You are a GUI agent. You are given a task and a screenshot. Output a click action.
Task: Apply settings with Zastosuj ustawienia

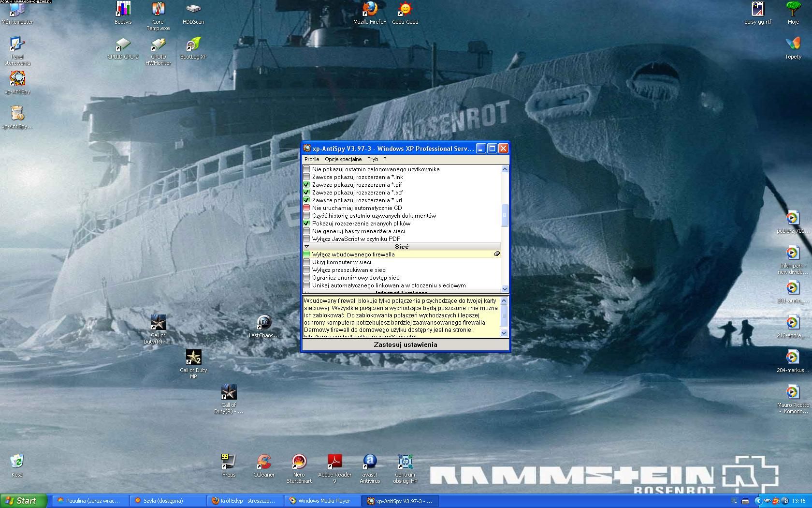point(405,344)
